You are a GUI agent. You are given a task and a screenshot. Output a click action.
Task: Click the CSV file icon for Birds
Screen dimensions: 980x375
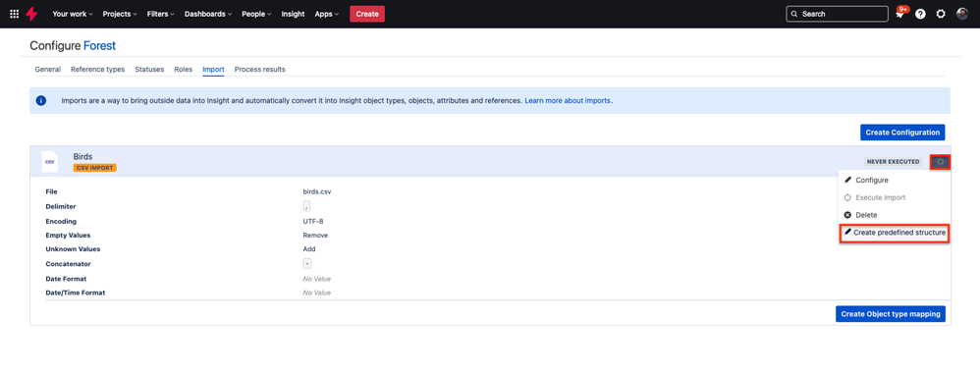(x=49, y=161)
